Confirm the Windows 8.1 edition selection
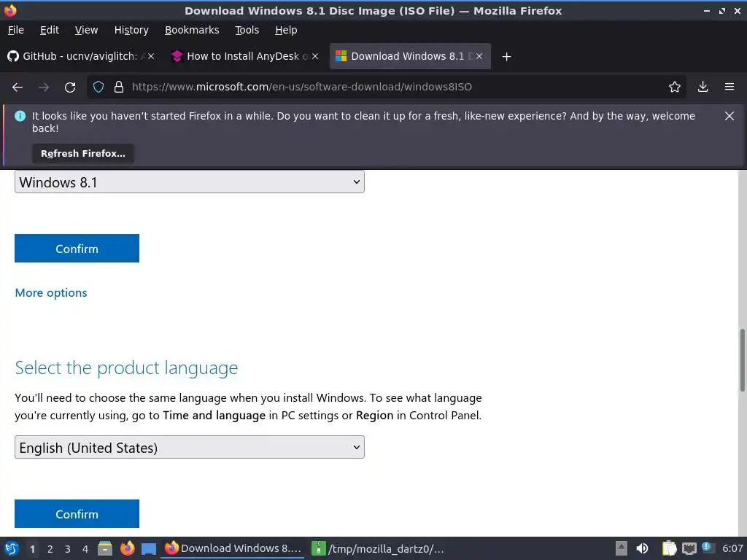 coord(77,248)
